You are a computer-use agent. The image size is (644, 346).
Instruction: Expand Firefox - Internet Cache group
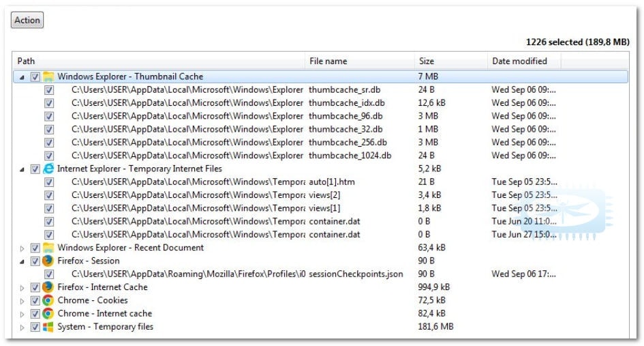tap(22, 287)
